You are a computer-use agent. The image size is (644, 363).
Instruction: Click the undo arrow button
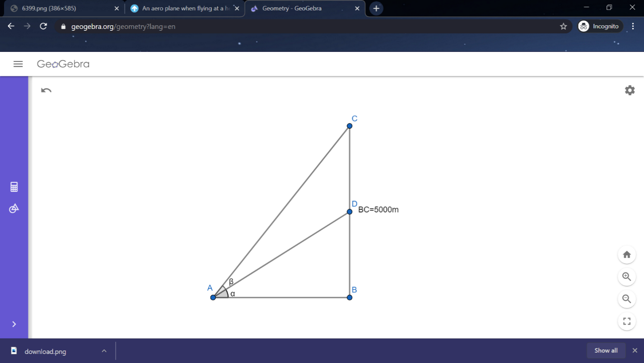[x=46, y=90]
